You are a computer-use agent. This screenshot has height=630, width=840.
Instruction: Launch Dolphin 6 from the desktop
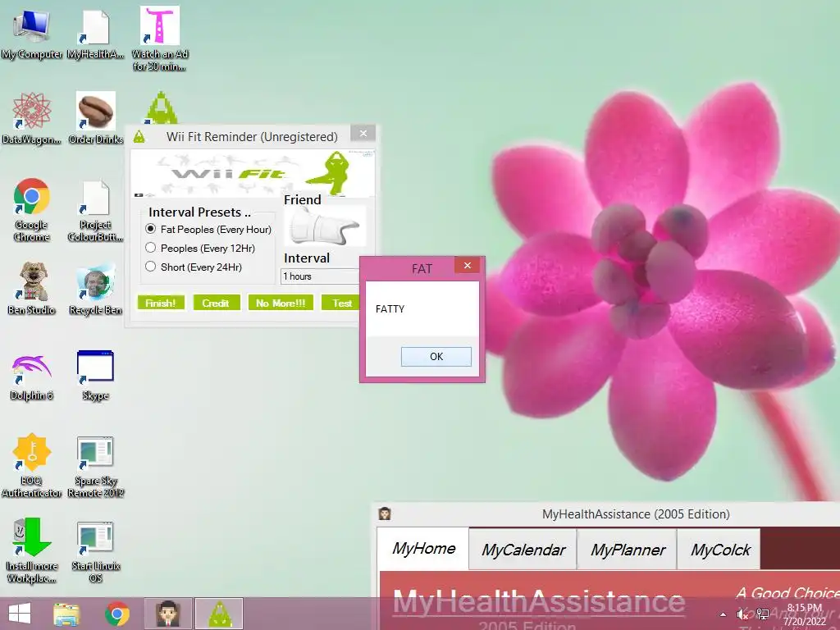point(32,377)
